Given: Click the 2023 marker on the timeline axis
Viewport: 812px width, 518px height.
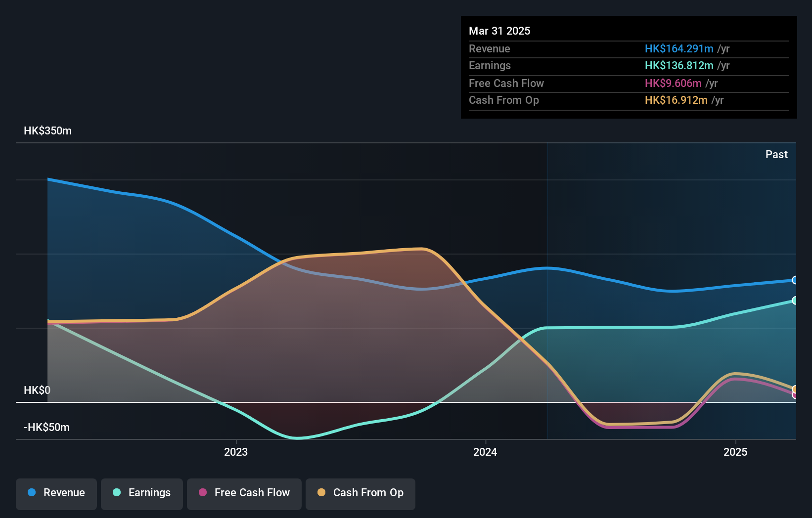Looking at the screenshot, I should click(x=236, y=452).
